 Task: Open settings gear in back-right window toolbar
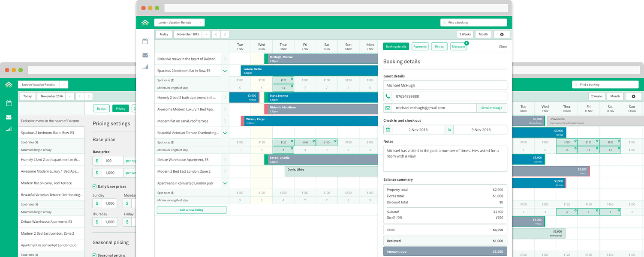click(633, 96)
